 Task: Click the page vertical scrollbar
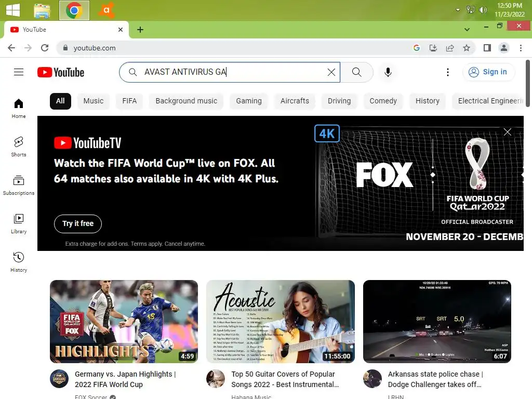point(528,84)
